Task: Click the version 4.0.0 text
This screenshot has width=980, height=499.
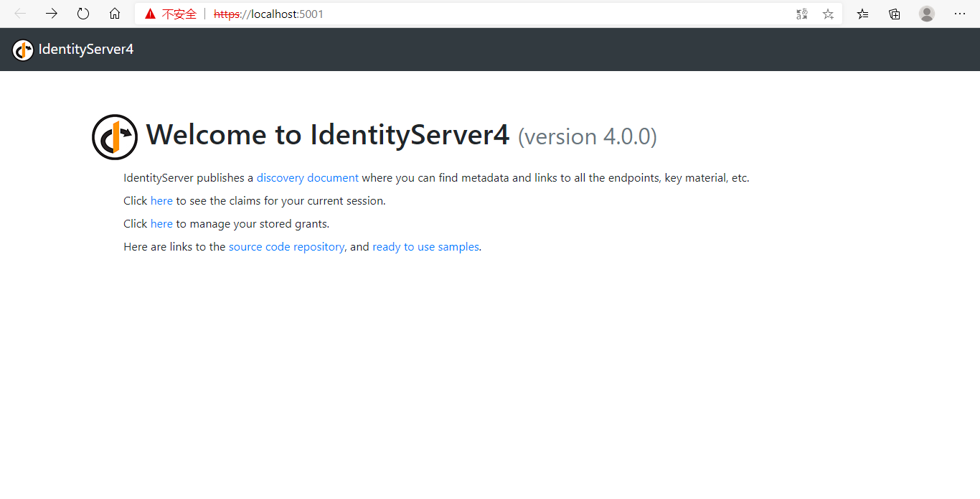Action: [x=588, y=136]
